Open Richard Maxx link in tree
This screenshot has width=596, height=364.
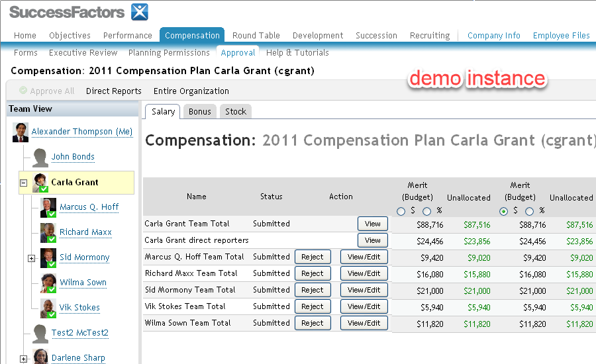85,232
